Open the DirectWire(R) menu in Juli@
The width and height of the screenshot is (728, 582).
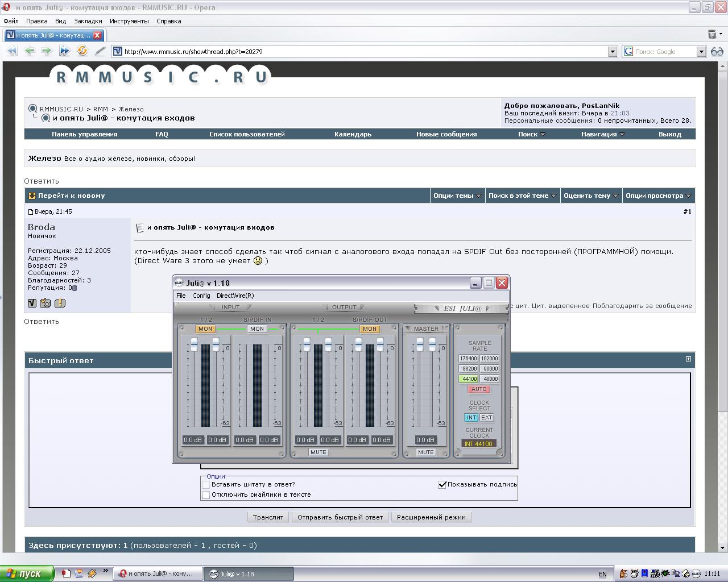tap(235, 296)
